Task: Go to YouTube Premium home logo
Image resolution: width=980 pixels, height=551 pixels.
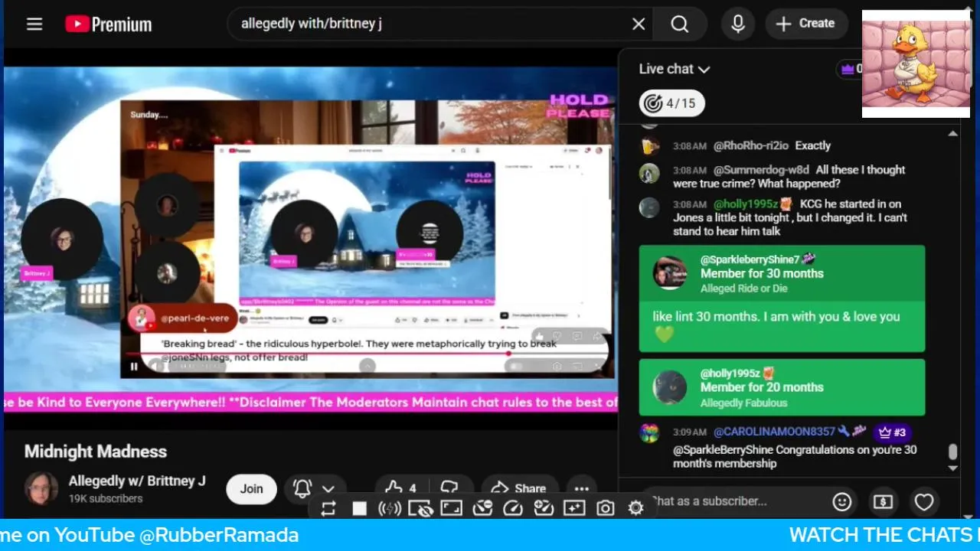Action: 108,24
